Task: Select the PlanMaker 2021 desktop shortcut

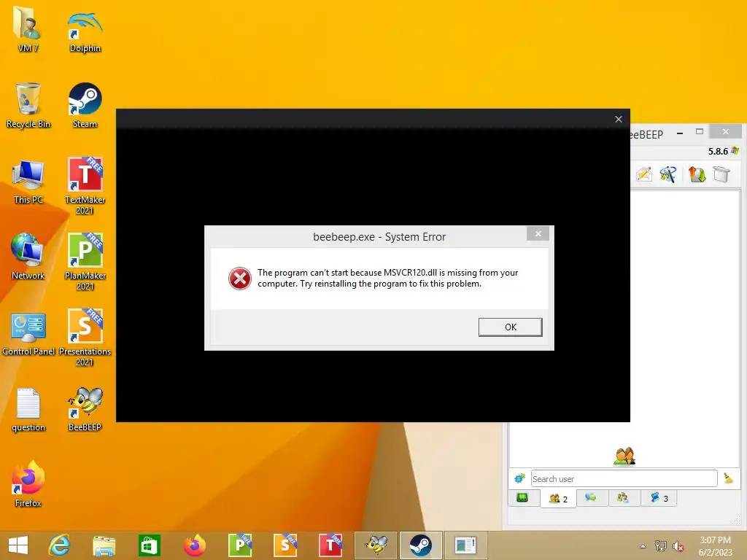Action: [85, 262]
